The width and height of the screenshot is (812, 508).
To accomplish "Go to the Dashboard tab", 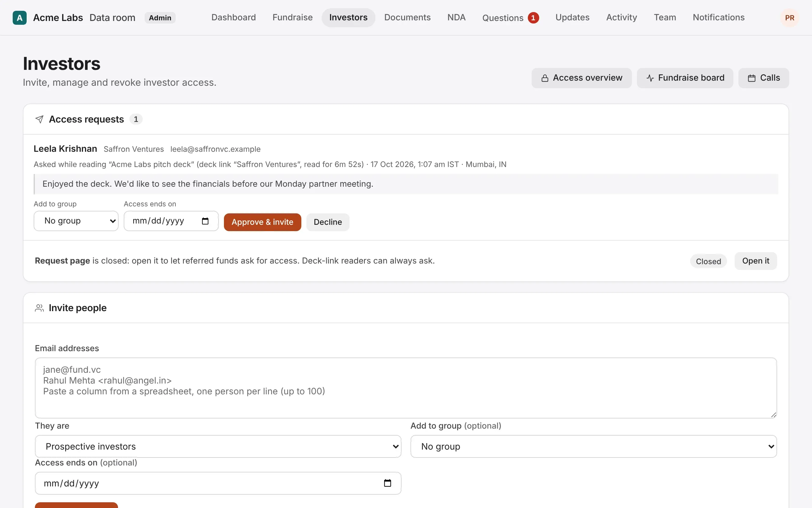I will click(x=233, y=17).
